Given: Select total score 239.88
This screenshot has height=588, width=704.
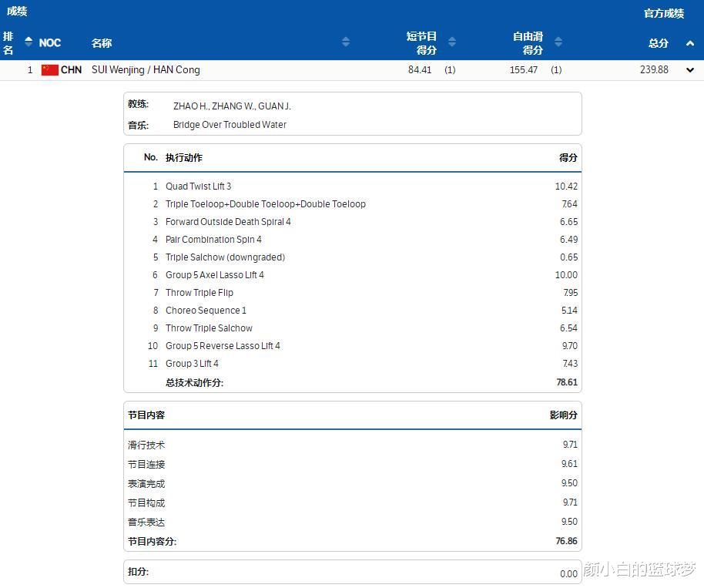Looking at the screenshot, I should [654, 69].
